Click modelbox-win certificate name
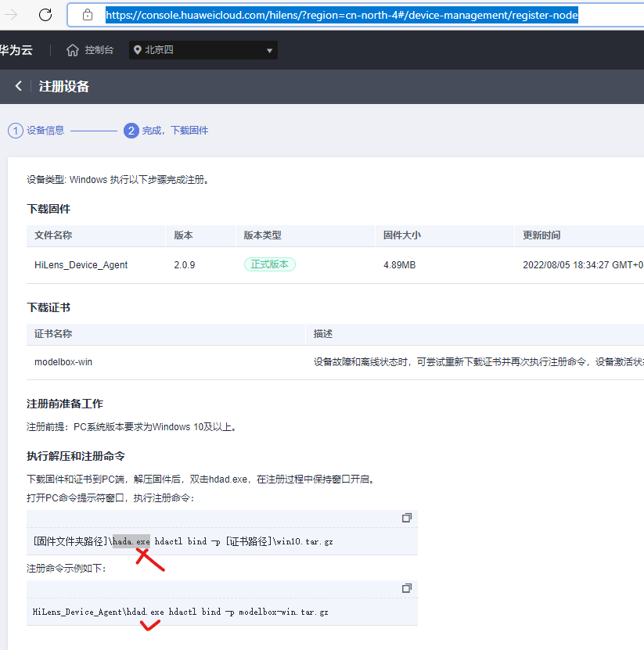The image size is (644, 650). click(x=63, y=362)
